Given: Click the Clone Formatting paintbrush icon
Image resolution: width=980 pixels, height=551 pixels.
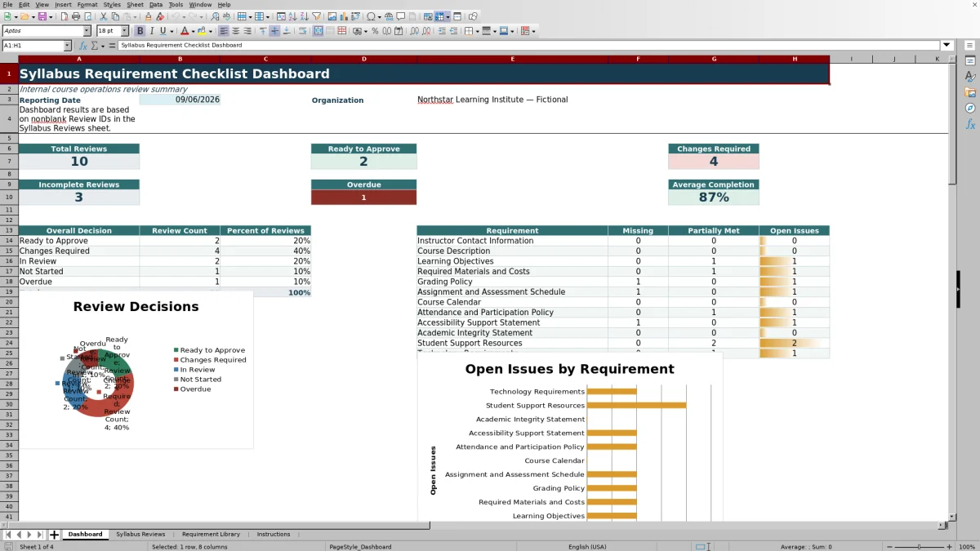Looking at the screenshot, I should click(x=148, y=16).
